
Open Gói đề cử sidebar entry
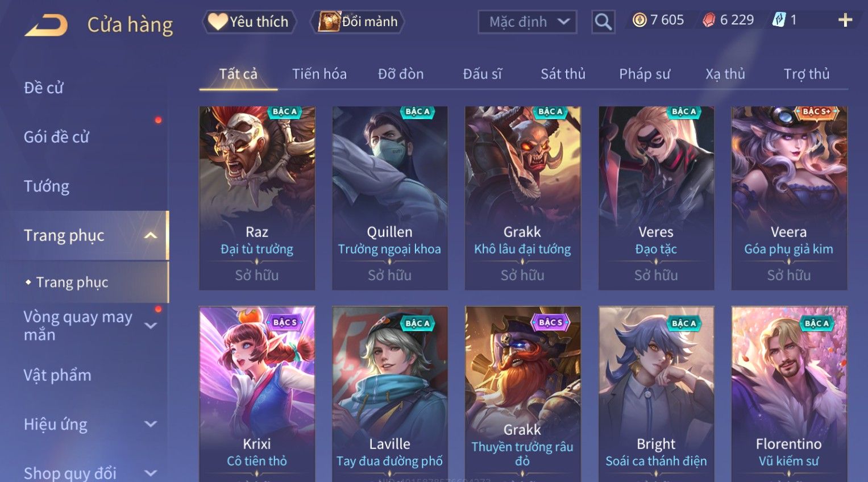point(56,137)
